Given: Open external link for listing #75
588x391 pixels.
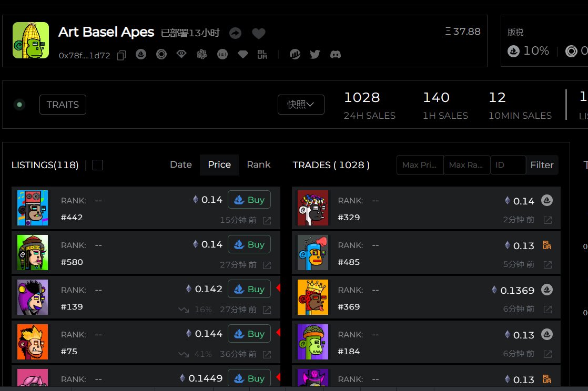Looking at the screenshot, I should (x=267, y=354).
